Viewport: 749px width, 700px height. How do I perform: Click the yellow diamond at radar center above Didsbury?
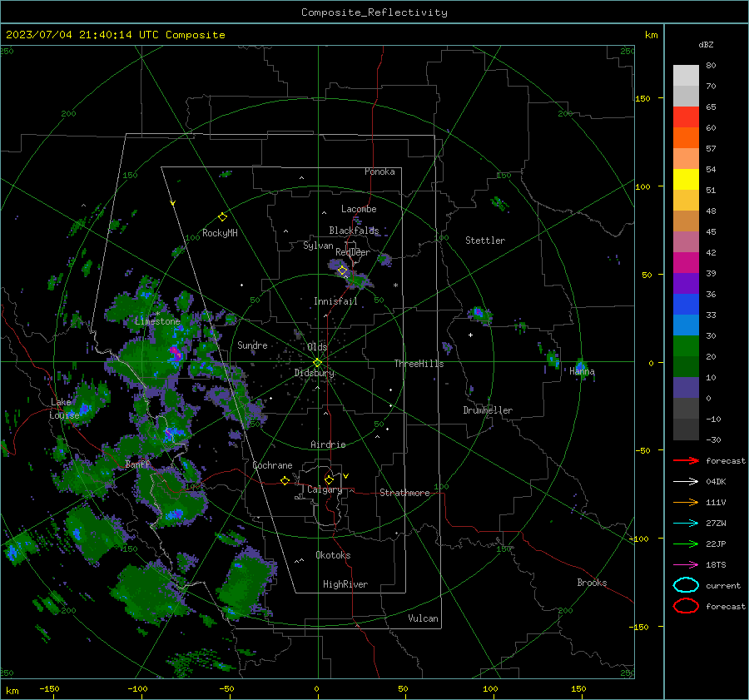tap(317, 363)
